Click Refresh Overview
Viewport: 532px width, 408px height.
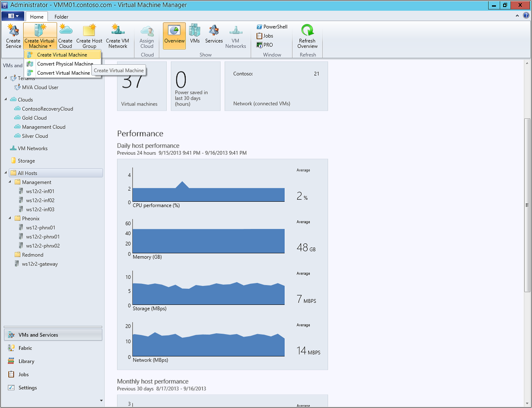[307, 36]
